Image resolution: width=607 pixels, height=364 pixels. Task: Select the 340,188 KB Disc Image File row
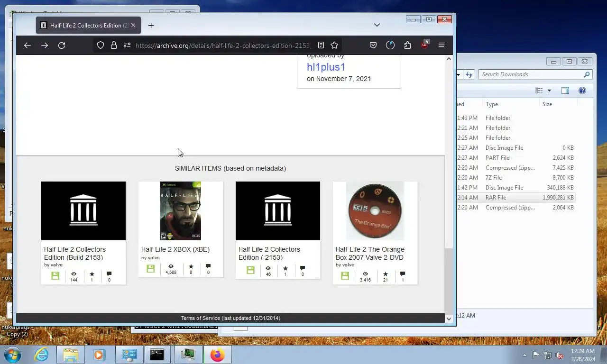(516, 188)
